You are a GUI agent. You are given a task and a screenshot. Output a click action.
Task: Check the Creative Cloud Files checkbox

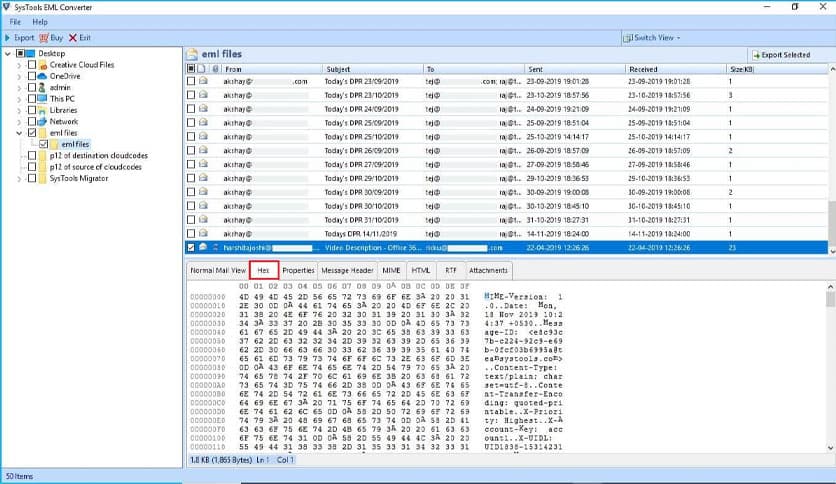coord(32,64)
